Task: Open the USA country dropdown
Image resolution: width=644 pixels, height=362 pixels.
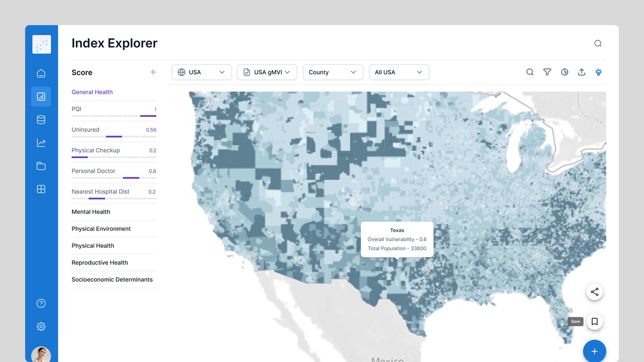Action: tap(201, 72)
